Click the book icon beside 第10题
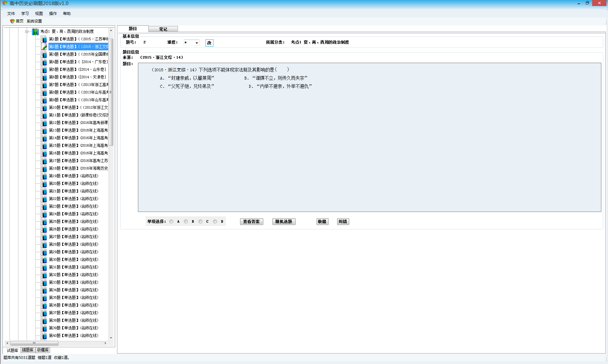 pyautogui.click(x=44, y=108)
